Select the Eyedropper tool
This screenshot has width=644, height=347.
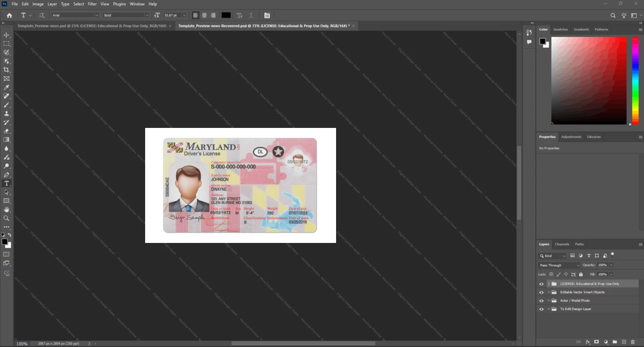(7, 87)
